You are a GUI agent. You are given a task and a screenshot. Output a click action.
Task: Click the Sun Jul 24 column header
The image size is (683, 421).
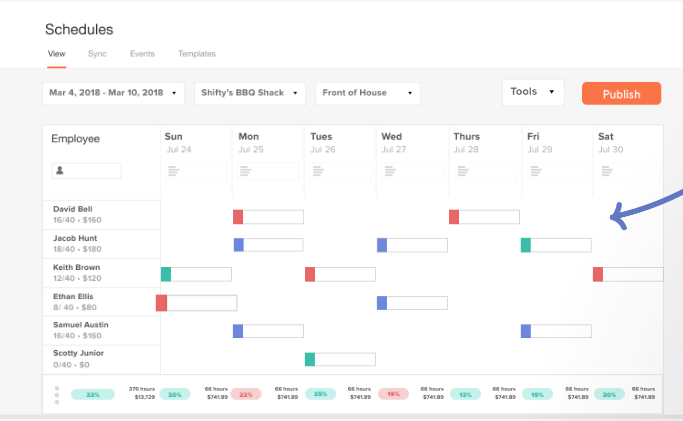tap(178, 143)
